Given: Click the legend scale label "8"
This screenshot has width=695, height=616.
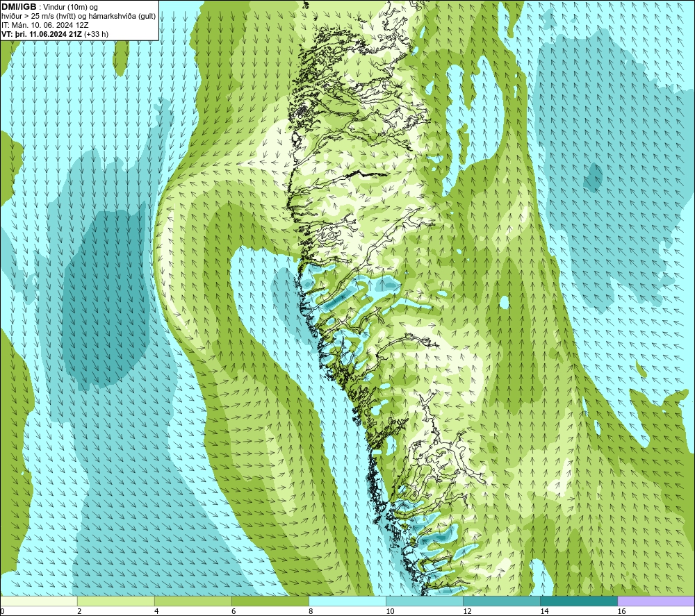Looking at the screenshot, I should 311,612.
